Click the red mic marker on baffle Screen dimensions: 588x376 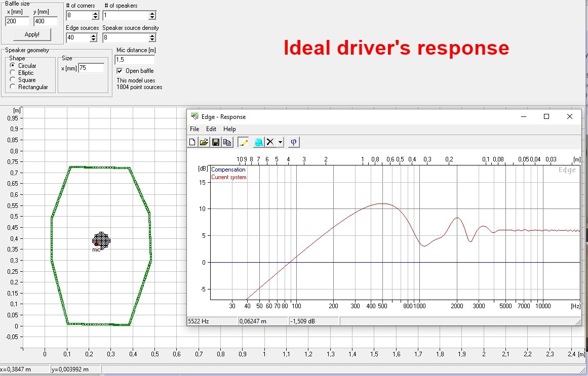(96, 244)
